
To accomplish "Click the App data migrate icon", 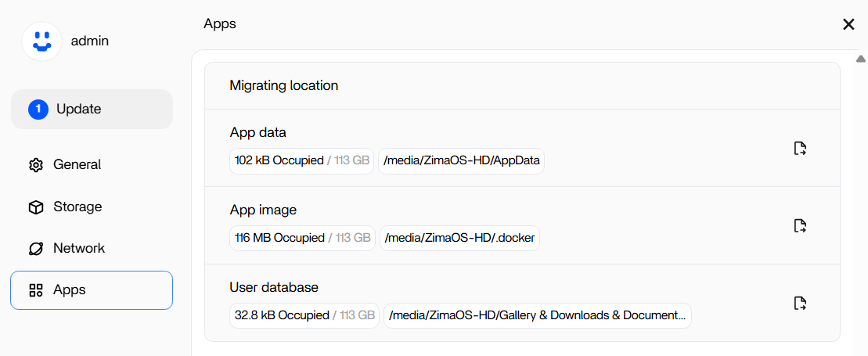I will pyautogui.click(x=800, y=149).
